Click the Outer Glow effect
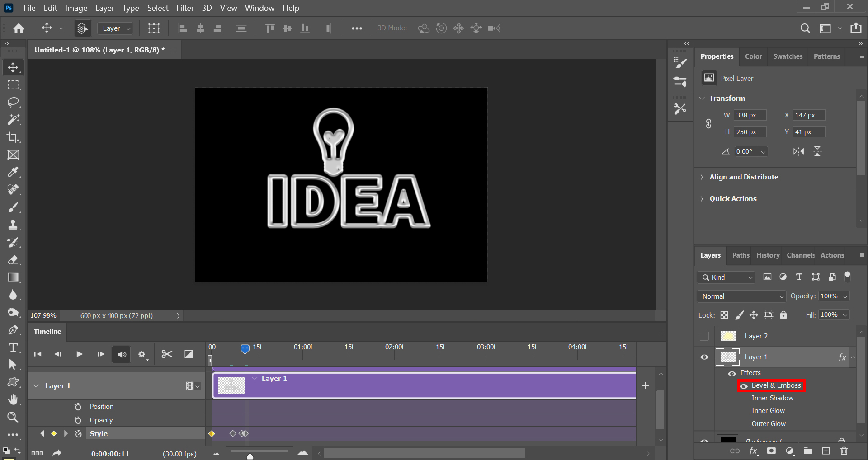This screenshot has width=868, height=460. tap(769, 424)
